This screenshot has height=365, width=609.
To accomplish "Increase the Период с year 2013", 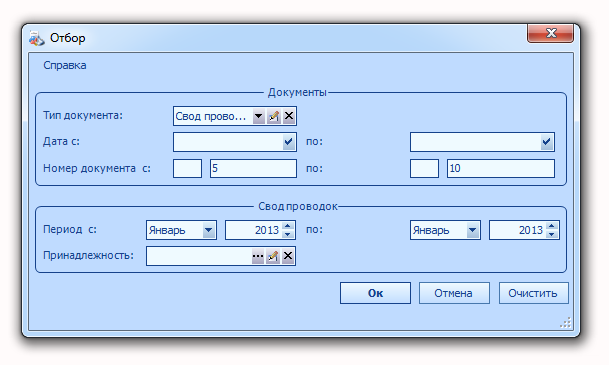I will pos(287,226).
